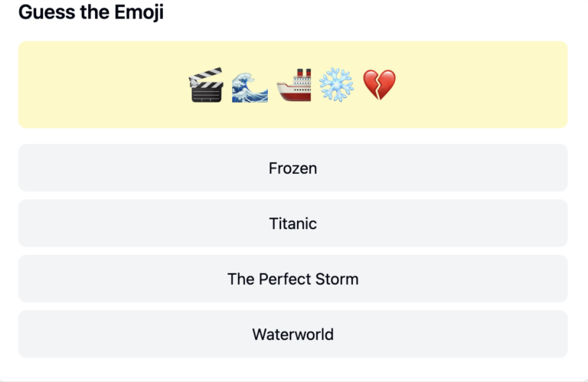The width and height of the screenshot is (588, 382).
Task: Click the blue wave icon beside clapperboard
Action: (x=250, y=85)
